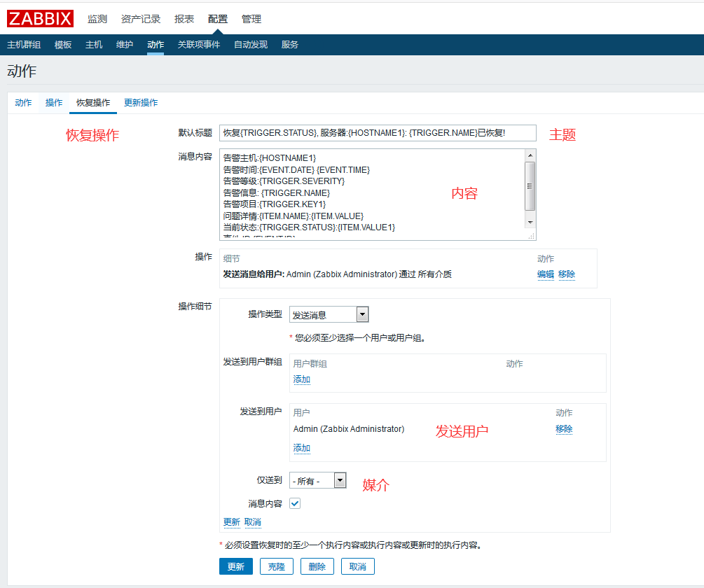Click into the 默认标题 input field
The width and height of the screenshot is (704, 588).
click(377, 133)
